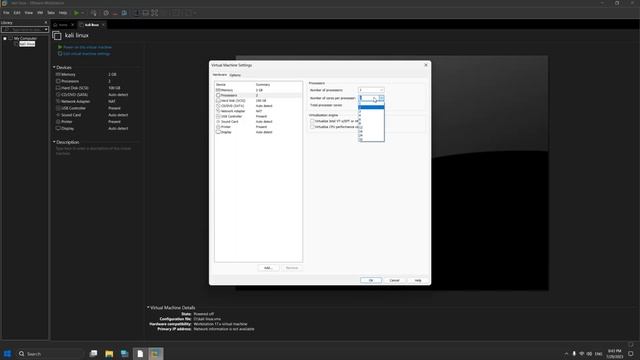640x360 pixels.
Task: Click the CD/DVD (SATA) icon in the dialog list
Action: pos(218,106)
